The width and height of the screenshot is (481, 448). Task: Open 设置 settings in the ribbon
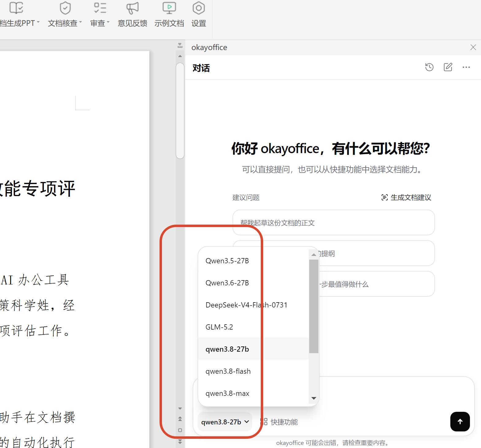[x=199, y=14]
